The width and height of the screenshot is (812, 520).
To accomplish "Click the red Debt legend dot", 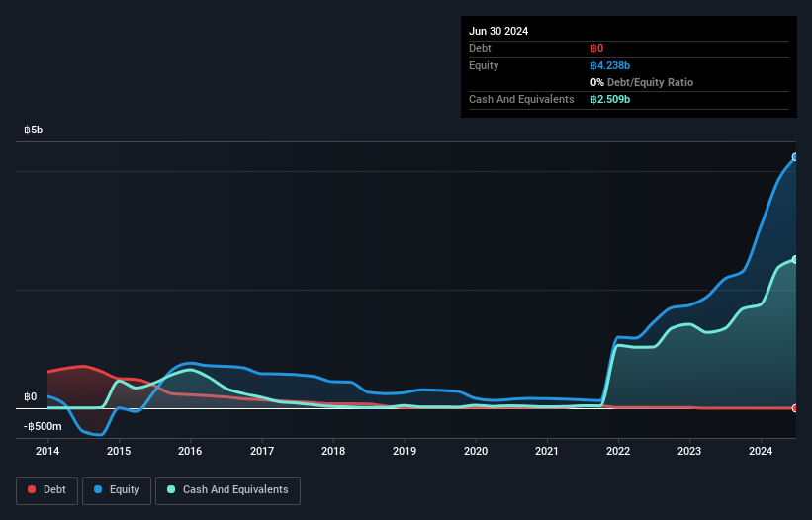I will pos(32,489).
